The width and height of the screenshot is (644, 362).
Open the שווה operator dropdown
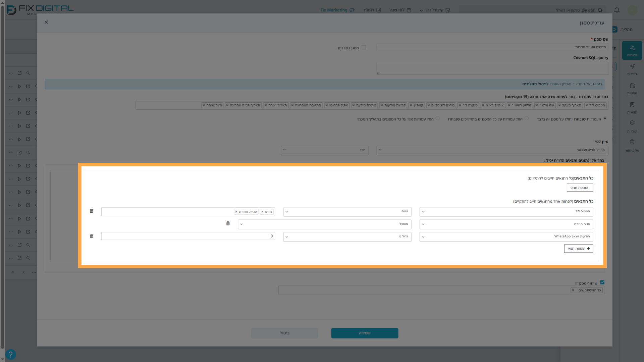(x=347, y=212)
